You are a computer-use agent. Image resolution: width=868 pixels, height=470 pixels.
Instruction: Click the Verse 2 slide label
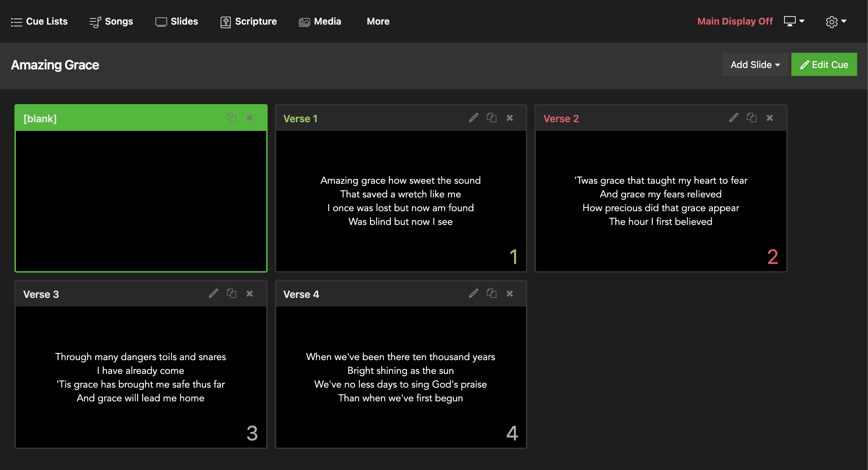tap(561, 119)
